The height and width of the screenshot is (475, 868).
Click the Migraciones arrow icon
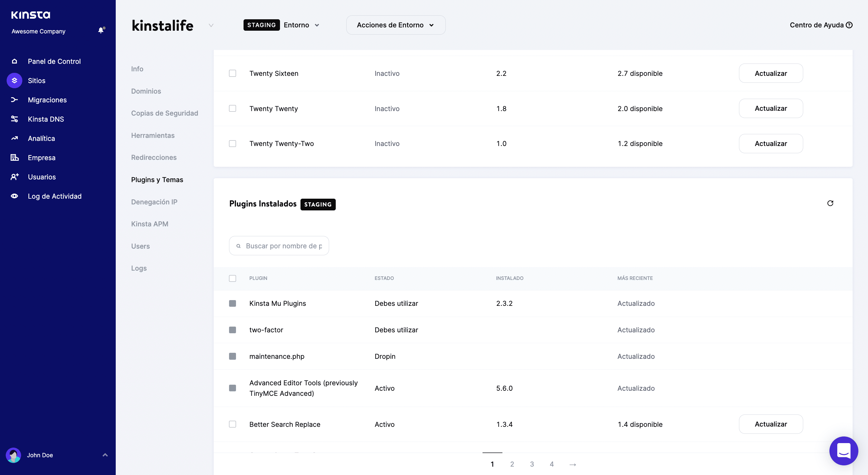point(14,100)
